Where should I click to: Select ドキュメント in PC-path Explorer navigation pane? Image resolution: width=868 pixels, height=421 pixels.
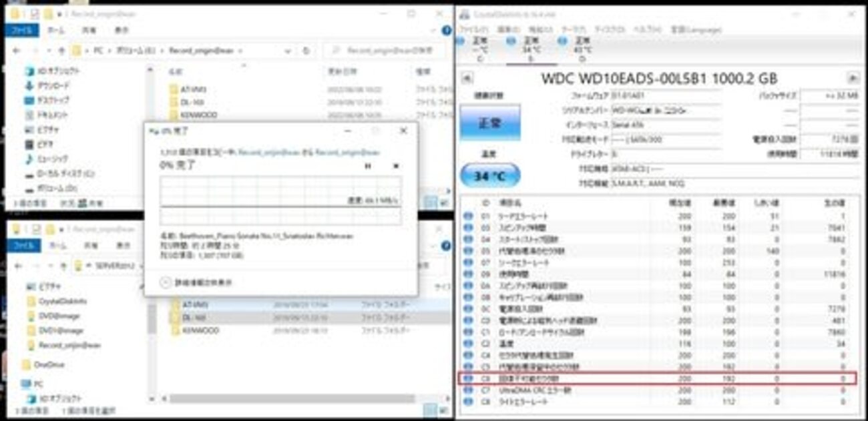(47, 115)
